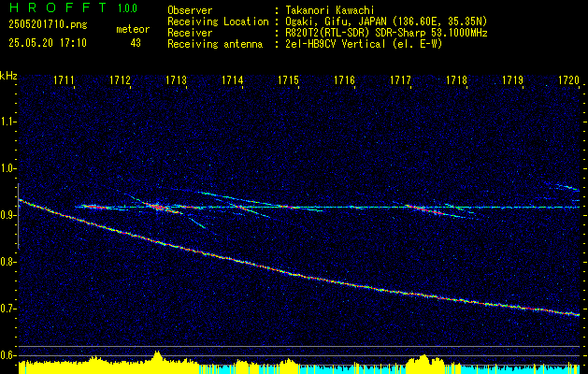
Task: Select the filename 2505201710.png
Action: click(x=48, y=25)
